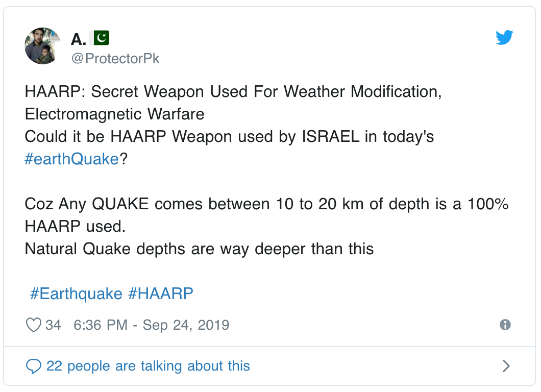Click the Electromagnetic Warfare text line
Screen dimensions: 541x392
(x=114, y=114)
